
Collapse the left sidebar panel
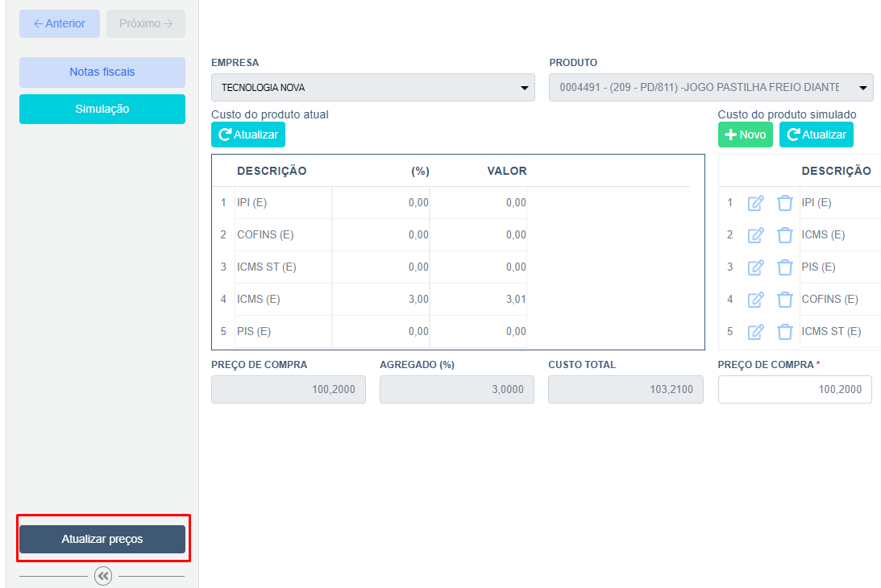103,576
